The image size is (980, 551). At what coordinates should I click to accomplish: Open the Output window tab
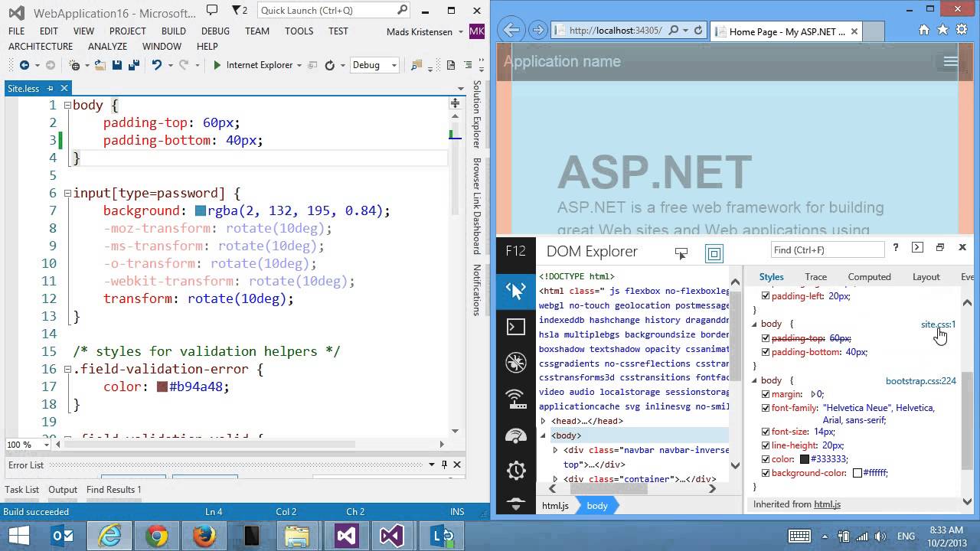click(x=63, y=490)
